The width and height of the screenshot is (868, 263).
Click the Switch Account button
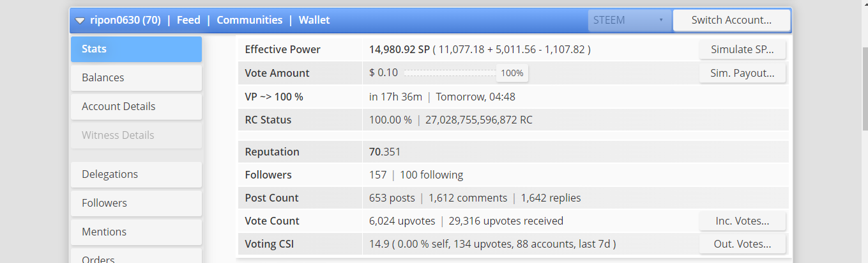(731, 20)
